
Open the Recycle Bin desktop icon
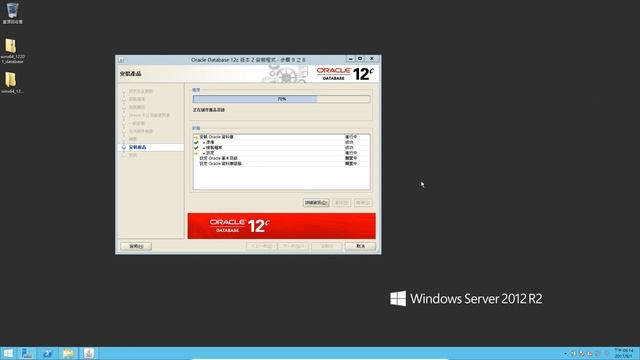(12, 13)
